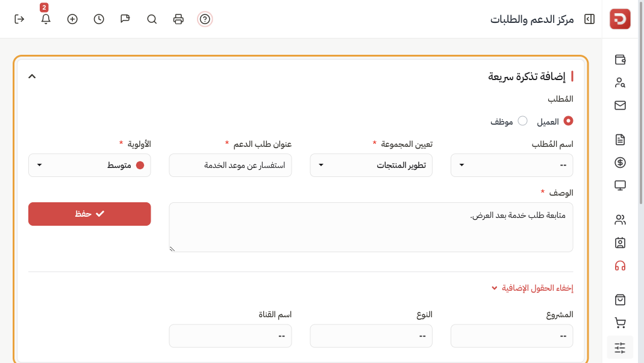Click the red app logo

click(x=620, y=19)
